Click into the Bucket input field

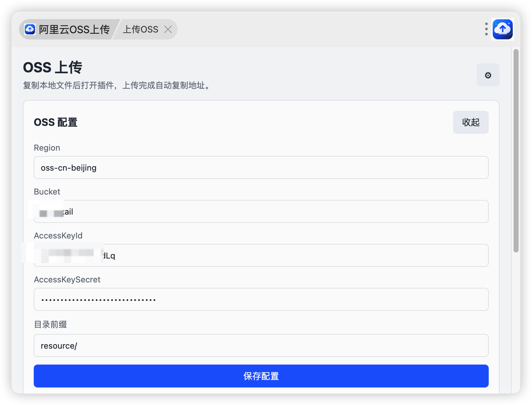click(261, 211)
